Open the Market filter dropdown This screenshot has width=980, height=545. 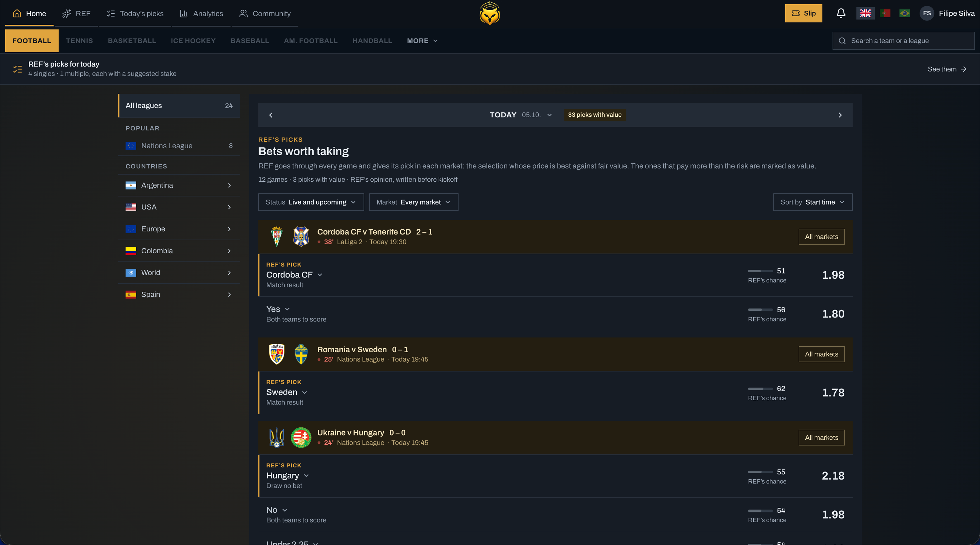click(414, 202)
